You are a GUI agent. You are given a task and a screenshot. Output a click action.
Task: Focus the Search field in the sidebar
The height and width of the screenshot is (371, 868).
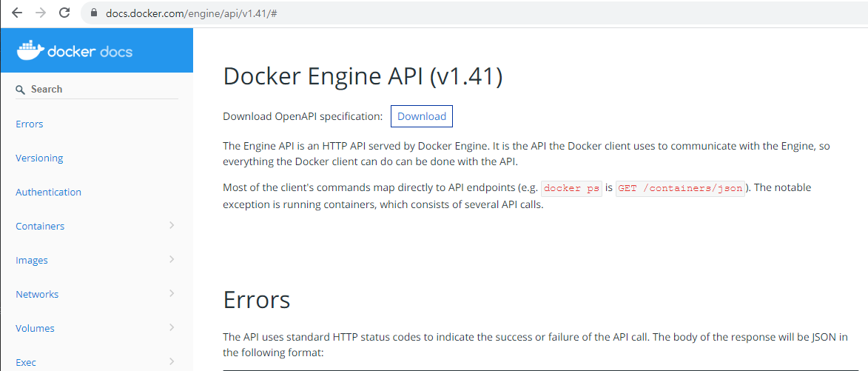click(97, 89)
